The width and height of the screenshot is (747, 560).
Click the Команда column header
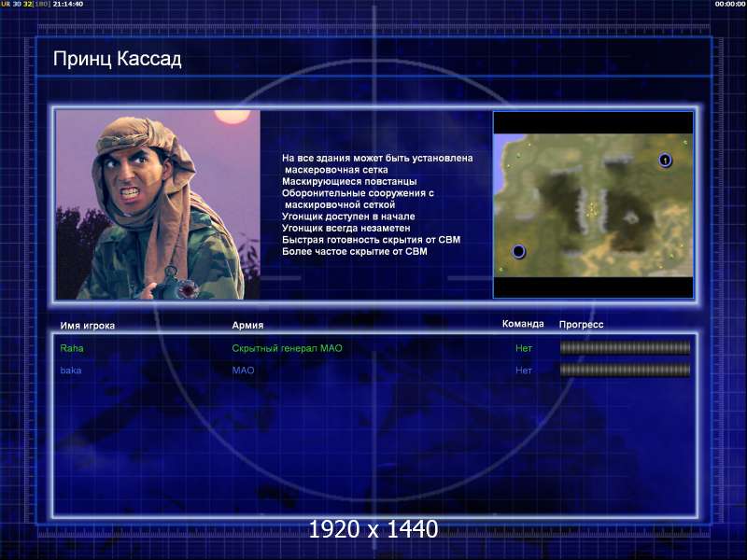pyautogui.click(x=523, y=324)
